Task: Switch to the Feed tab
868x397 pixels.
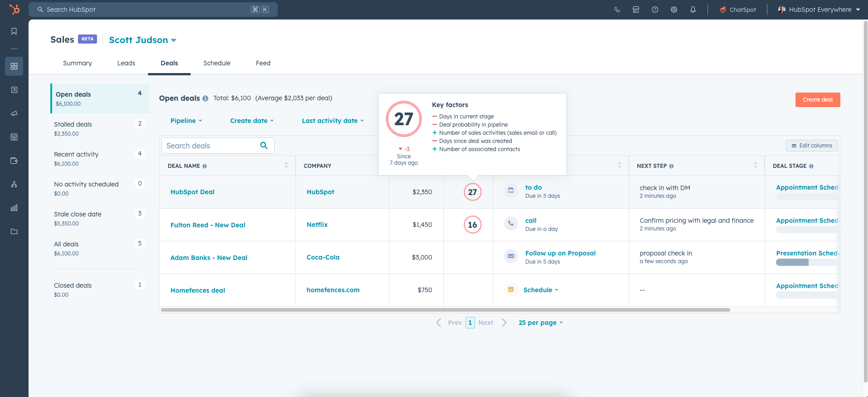Action: pyautogui.click(x=263, y=63)
